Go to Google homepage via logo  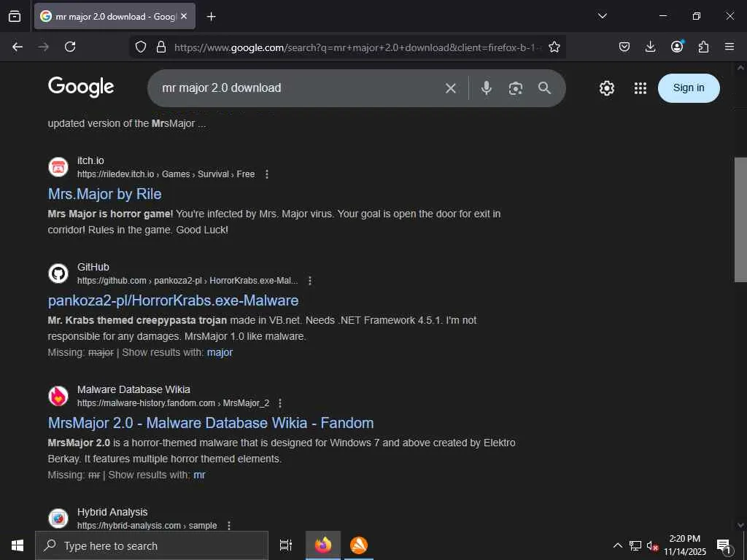tap(81, 87)
